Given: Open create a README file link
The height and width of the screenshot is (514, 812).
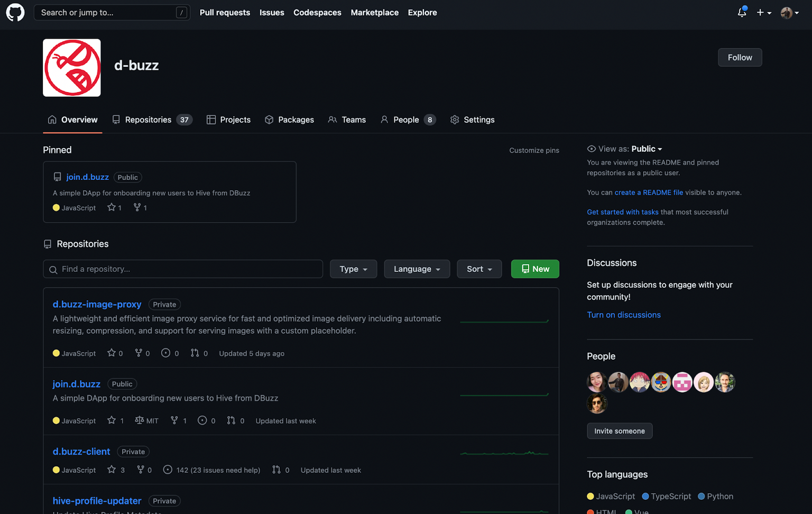Looking at the screenshot, I should tap(649, 192).
